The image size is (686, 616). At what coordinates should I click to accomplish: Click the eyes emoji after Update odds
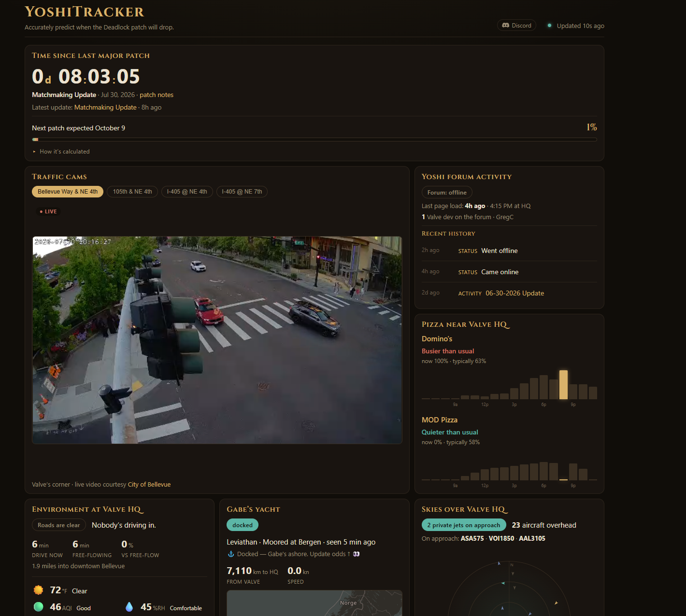click(356, 554)
